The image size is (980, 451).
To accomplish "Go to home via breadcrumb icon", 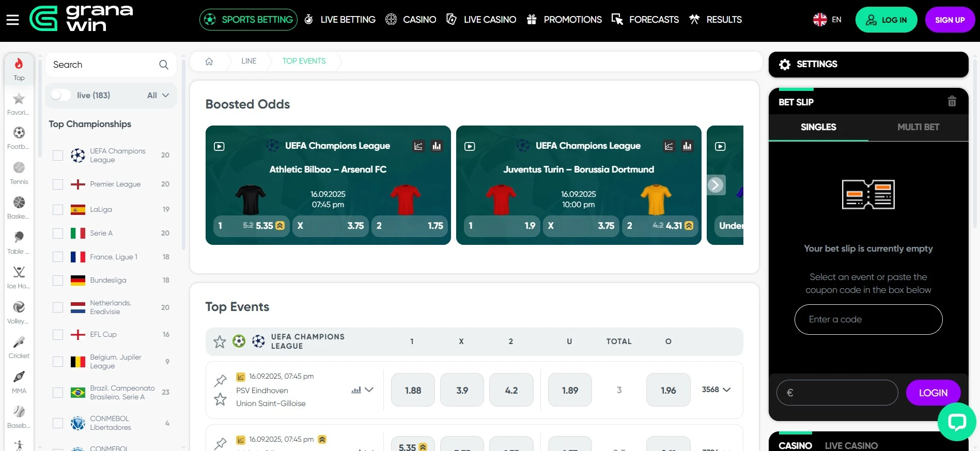I will [209, 61].
